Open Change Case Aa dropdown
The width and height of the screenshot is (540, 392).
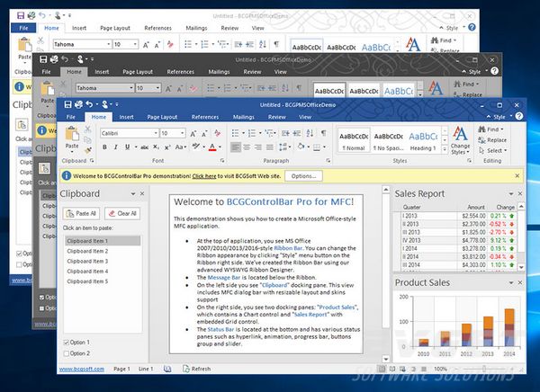pyautogui.click(x=181, y=147)
